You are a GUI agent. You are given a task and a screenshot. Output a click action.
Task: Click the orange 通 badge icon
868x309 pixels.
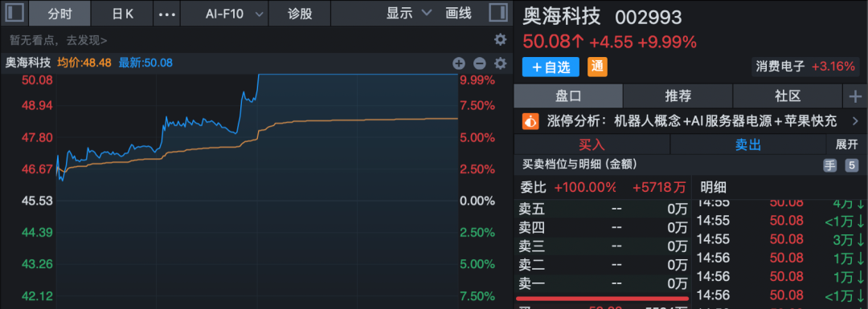click(597, 67)
